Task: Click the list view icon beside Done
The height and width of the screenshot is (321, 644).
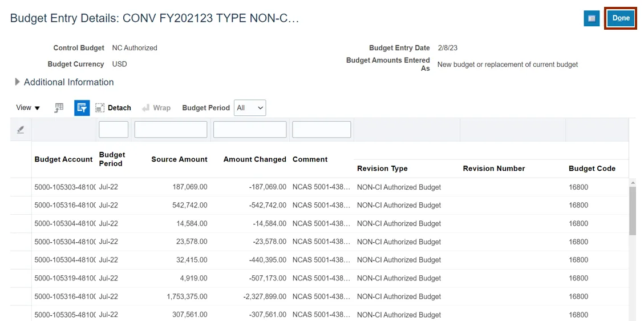Action: [x=592, y=18]
